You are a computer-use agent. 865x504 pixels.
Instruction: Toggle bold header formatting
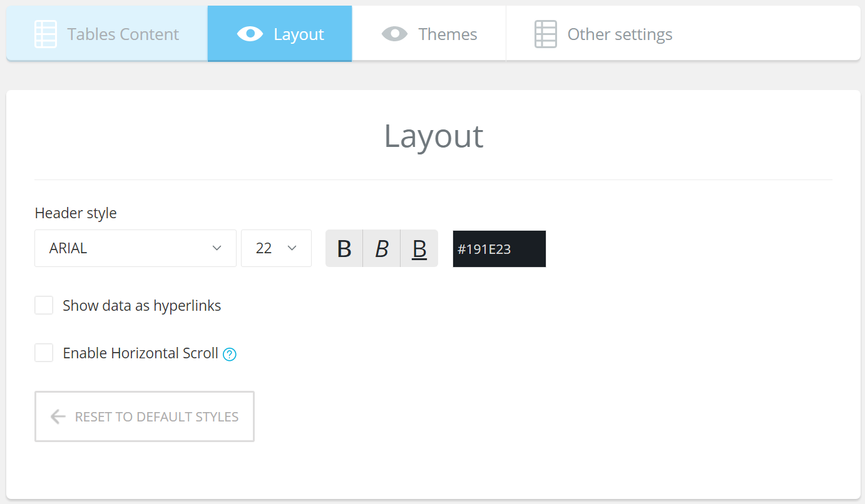(x=344, y=248)
